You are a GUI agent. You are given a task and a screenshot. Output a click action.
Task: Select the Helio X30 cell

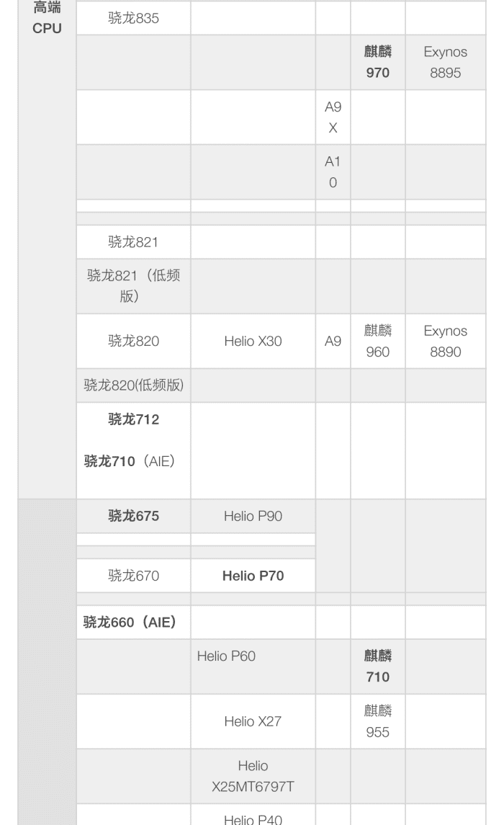[253, 341]
